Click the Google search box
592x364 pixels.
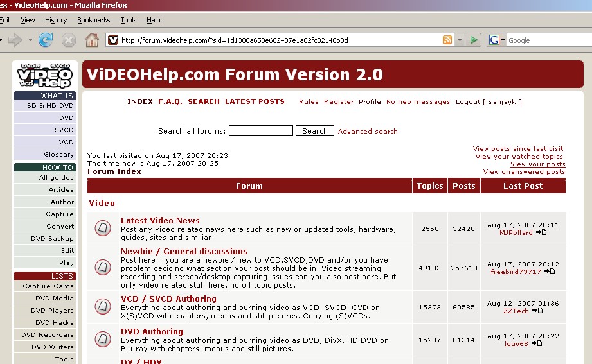(x=550, y=40)
